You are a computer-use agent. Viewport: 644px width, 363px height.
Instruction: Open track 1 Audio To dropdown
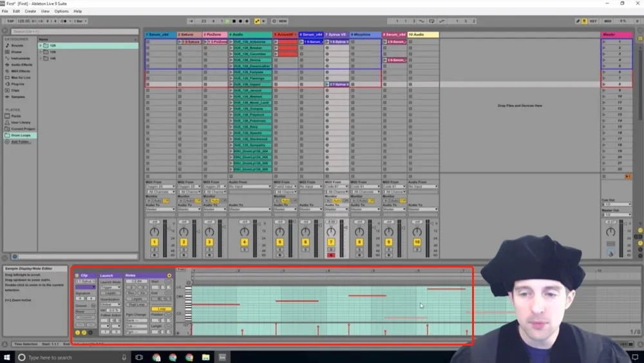(x=160, y=210)
